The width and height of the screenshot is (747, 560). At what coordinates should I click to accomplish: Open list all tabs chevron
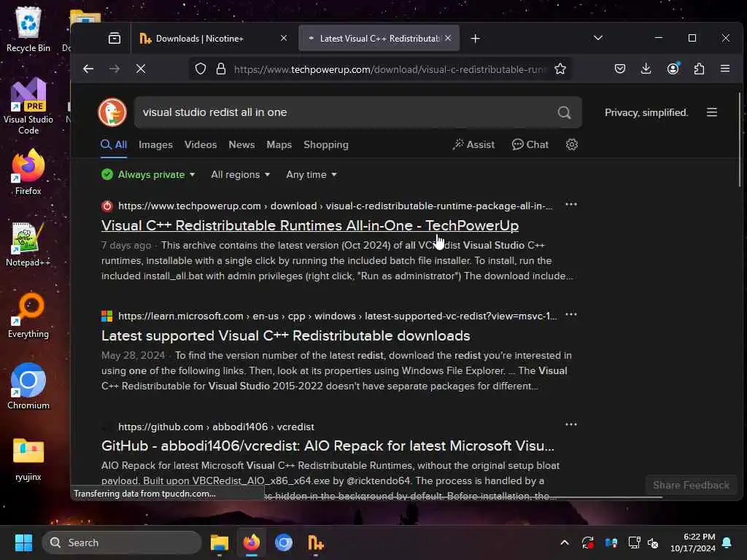click(x=598, y=38)
